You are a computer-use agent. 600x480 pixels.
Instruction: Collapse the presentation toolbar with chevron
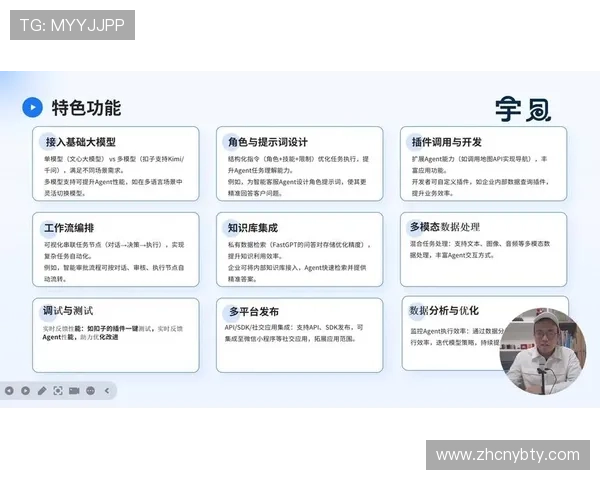coord(107,391)
